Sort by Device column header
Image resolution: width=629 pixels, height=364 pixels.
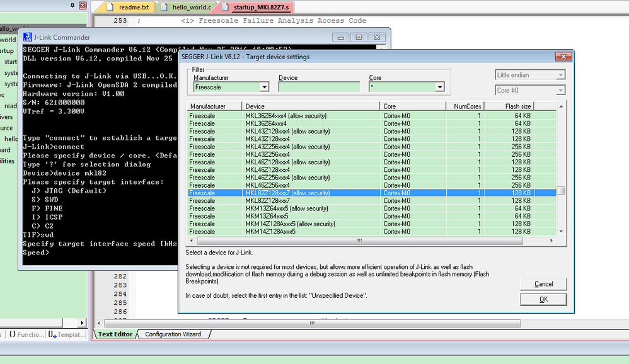(x=311, y=106)
